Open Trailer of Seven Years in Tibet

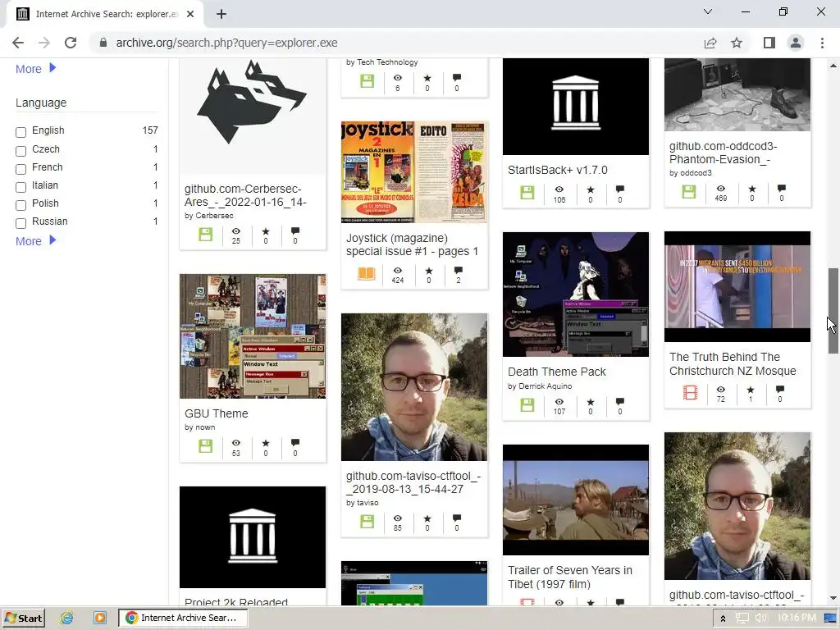(x=570, y=577)
